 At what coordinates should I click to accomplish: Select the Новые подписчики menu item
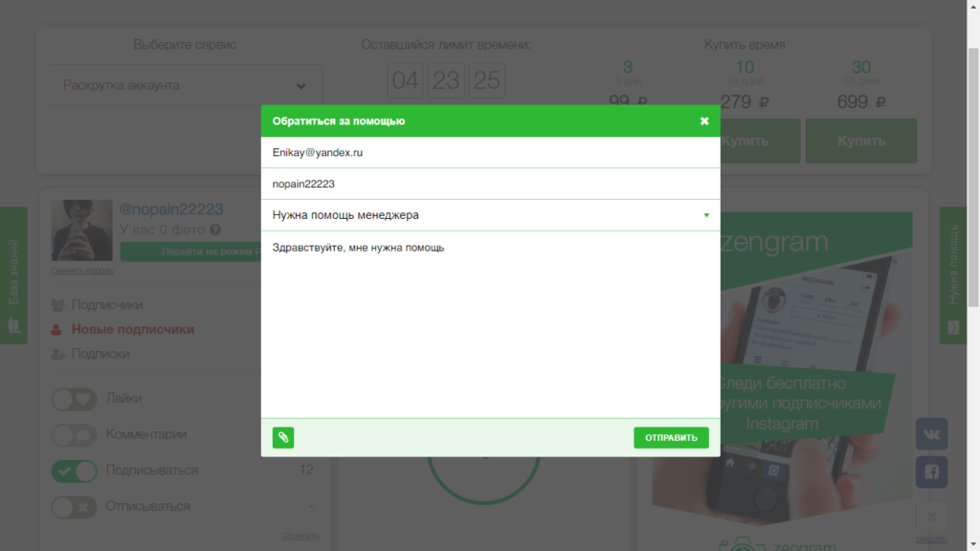point(132,329)
